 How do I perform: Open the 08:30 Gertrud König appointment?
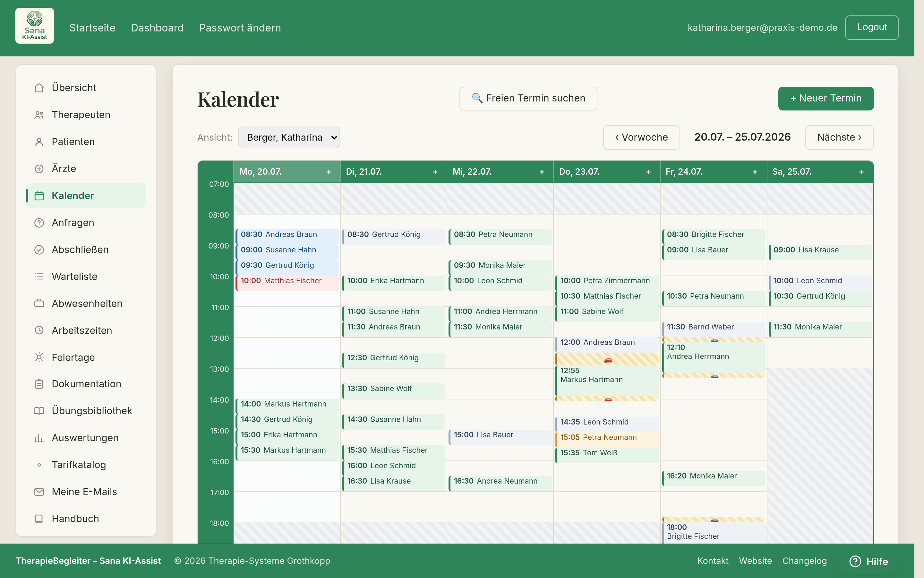pyautogui.click(x=394, y=237)
